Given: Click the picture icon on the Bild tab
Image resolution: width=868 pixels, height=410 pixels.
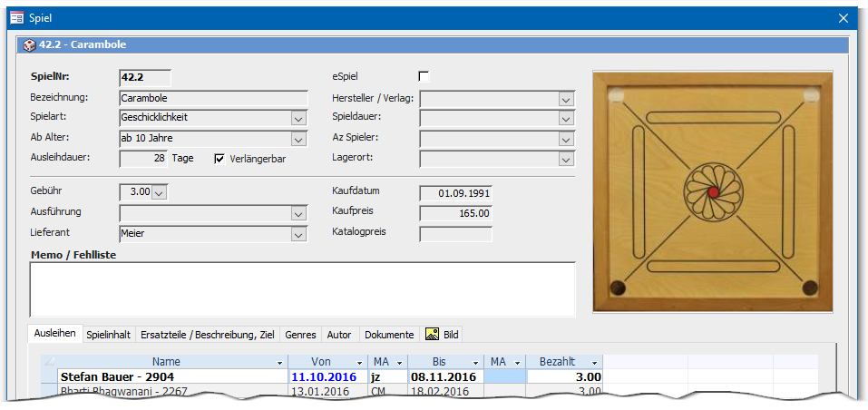Looking at the screenshot, I should [433, 334].
